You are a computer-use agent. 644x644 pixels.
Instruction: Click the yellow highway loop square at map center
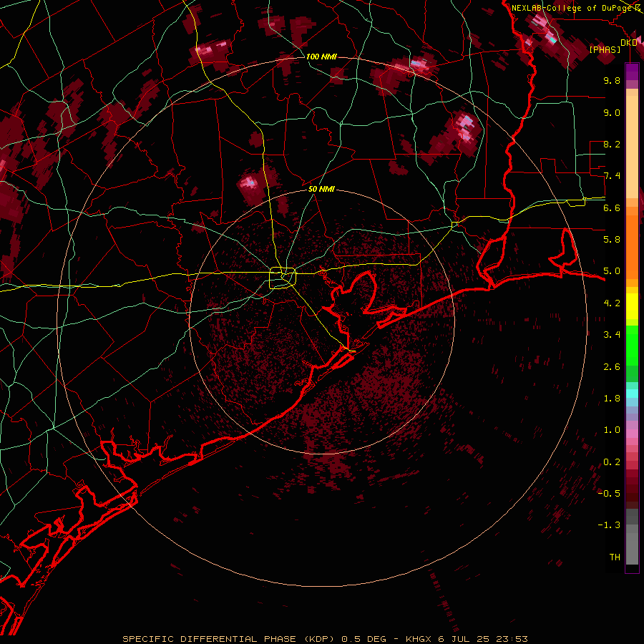tap(283, 278)
